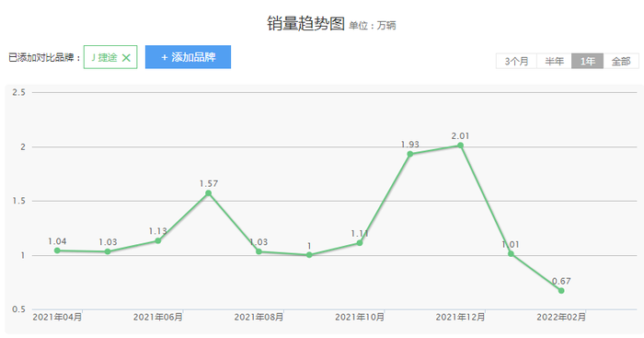The image size is (644, 338).
Task: Switch to the 3个月 time range tab
Action: click(x=516, y=62)
